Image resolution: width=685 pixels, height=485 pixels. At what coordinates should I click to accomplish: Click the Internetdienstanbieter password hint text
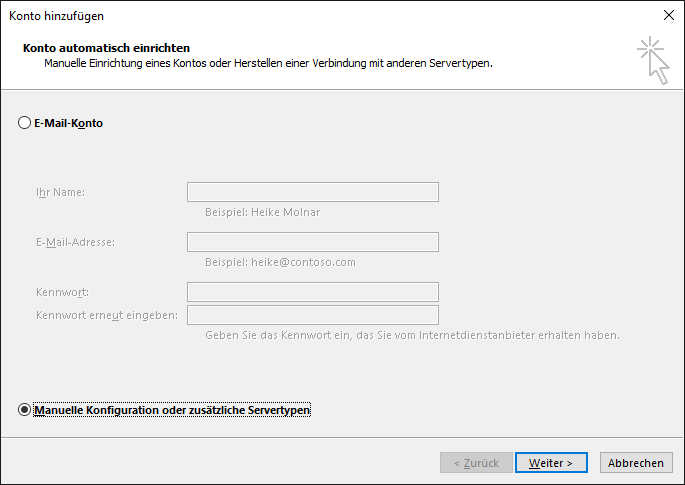pyautogui.click(x=412, y=335)
